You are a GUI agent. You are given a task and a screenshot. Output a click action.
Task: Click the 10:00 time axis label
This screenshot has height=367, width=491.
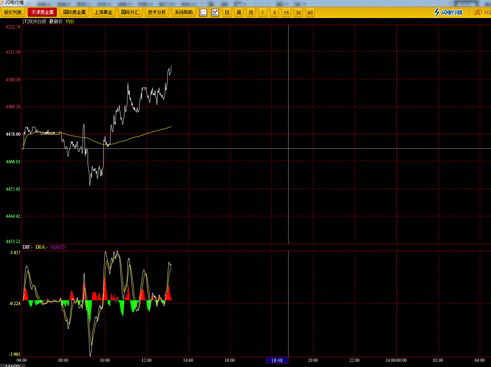tap(105, 360)
